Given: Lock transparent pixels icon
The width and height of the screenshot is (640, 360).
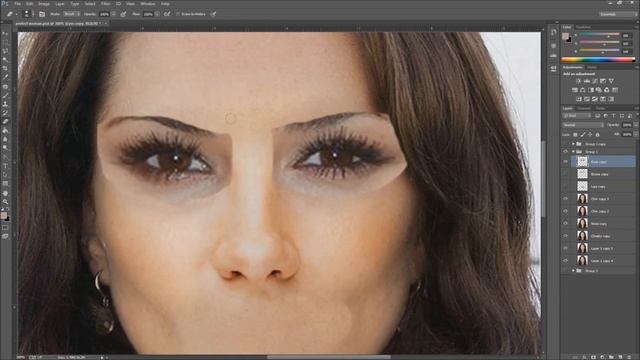Looking at the screenshot, I should pos(575,134).
